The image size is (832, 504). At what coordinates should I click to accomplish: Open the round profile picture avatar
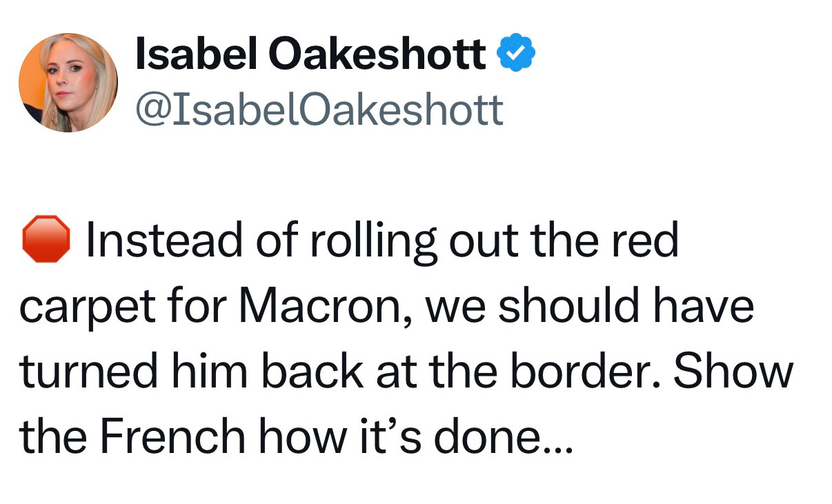click(68, 83)
